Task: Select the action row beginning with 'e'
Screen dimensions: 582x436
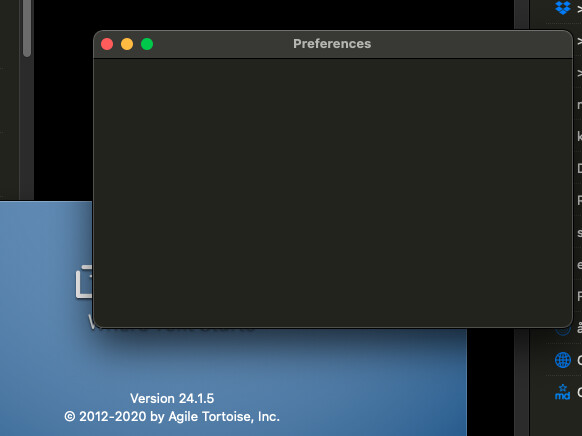Action: [x=579, y=265]
